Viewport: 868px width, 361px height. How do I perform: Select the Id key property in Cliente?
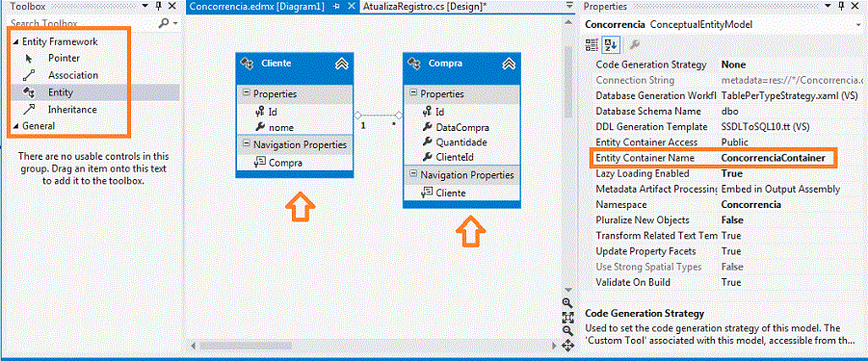click(272, 112)
